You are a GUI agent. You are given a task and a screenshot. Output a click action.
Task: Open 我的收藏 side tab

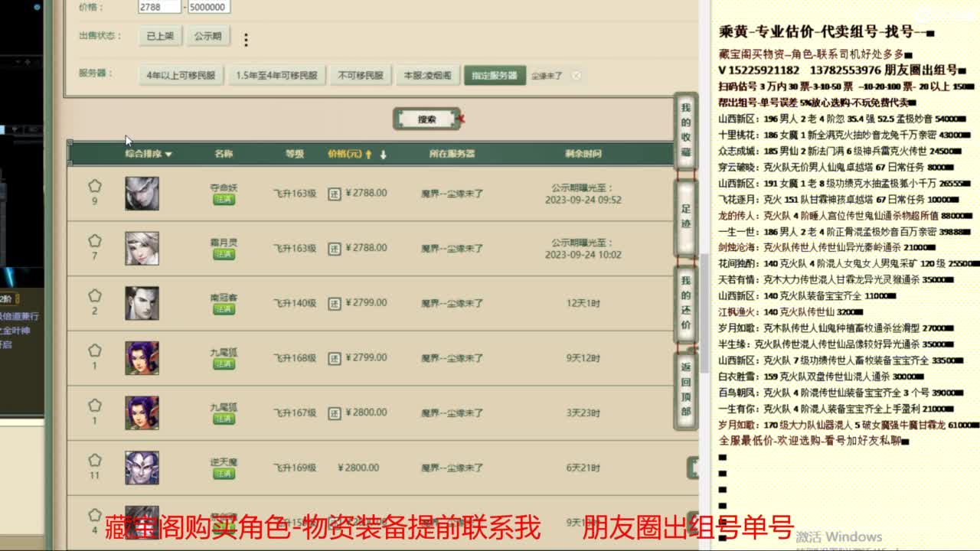pos(686,130)
